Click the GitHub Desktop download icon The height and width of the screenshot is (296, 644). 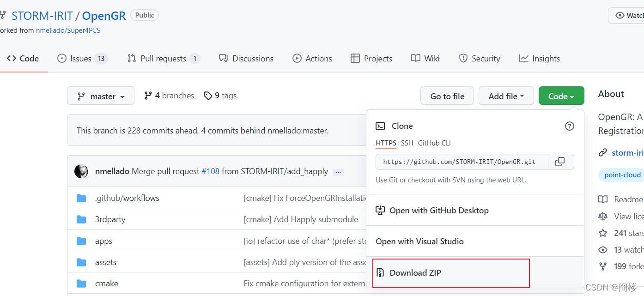tap(380, 211)
